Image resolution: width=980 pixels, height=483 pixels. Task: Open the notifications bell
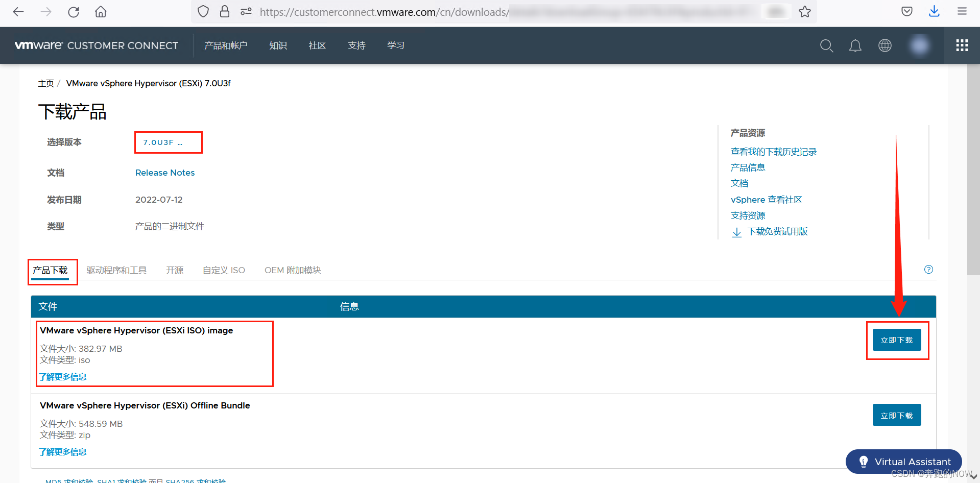click(x=855, y=45)
